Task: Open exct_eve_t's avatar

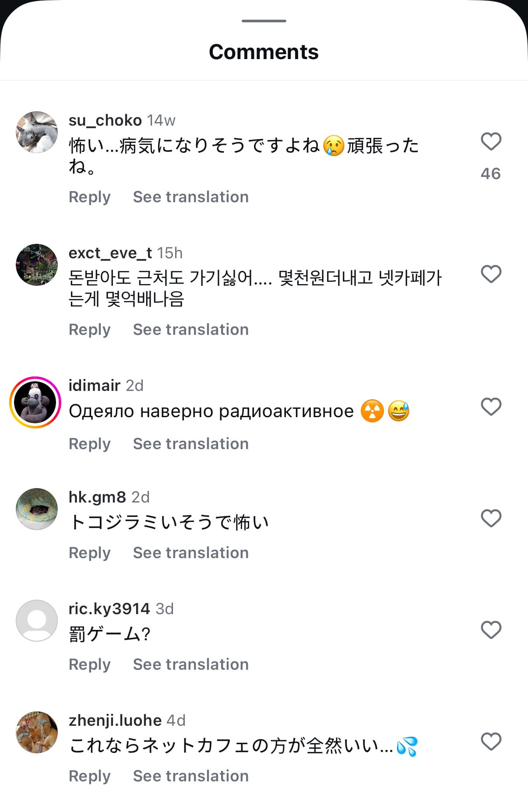Action: pos(37,265)
